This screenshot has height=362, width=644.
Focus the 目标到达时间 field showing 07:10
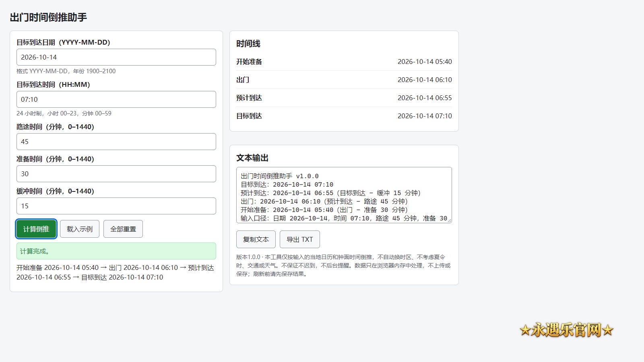116,99
